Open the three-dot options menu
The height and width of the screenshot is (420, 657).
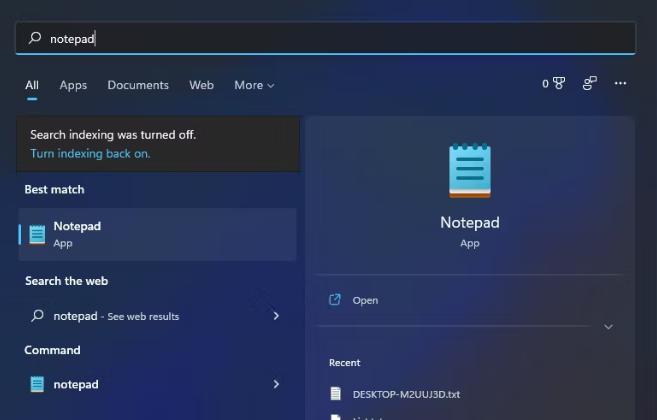coord(620,83)
